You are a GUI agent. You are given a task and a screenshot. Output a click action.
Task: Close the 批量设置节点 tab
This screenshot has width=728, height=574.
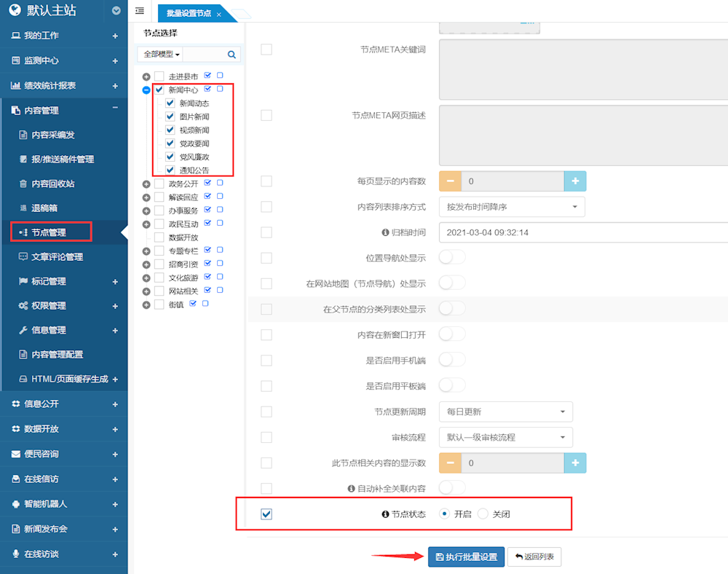(218, 15)
